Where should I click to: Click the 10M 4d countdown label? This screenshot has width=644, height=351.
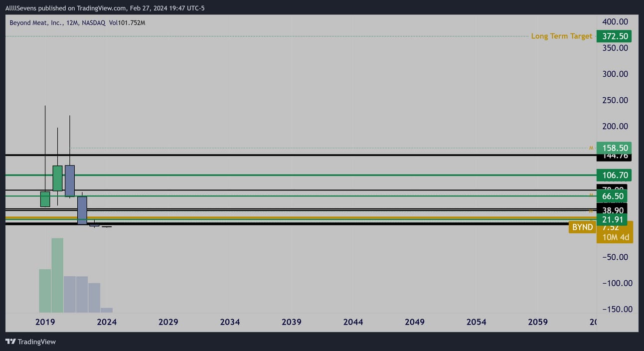615,237
